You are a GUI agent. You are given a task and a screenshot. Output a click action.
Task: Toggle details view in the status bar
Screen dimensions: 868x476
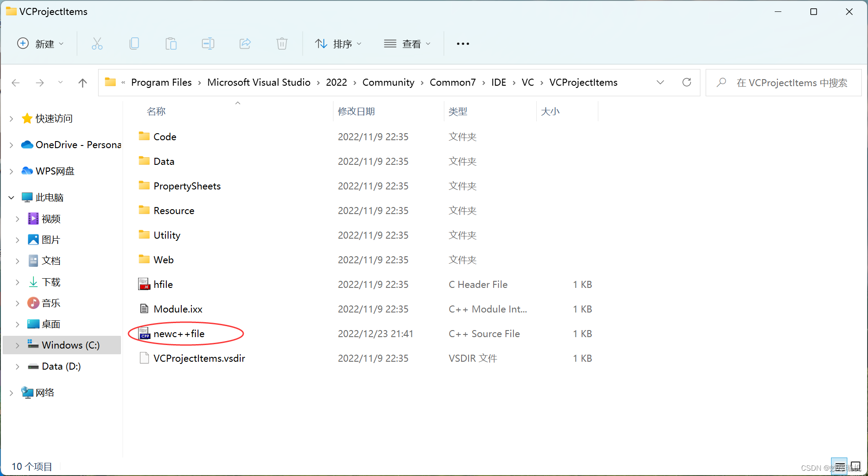coord(839,466)
